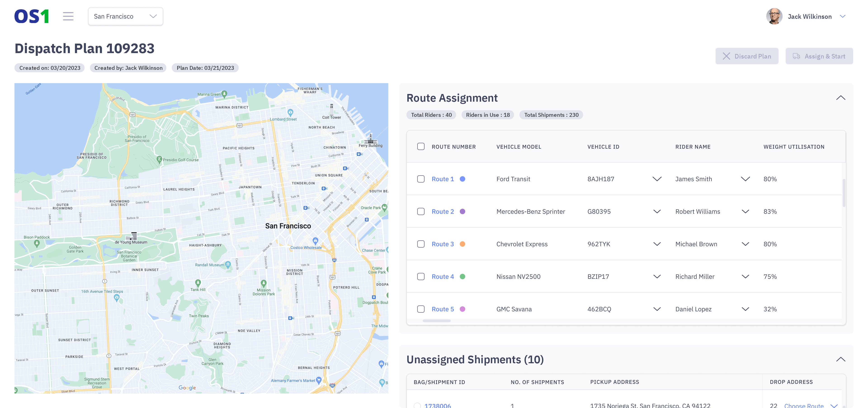Viewport: 868px width, 408px height.
Task: Open vehicle ID dropdown for BZIP17
Action: [657, 277]
